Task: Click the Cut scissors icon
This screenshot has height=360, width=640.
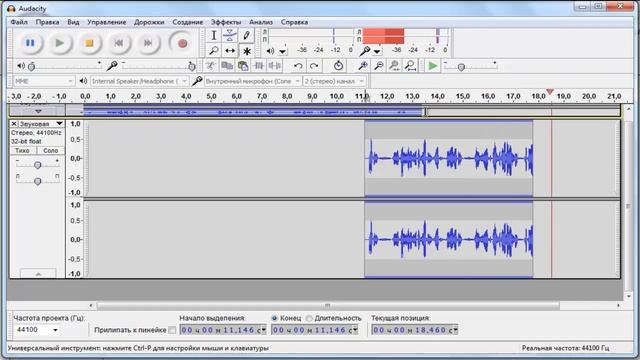Action: click(211, 66)
